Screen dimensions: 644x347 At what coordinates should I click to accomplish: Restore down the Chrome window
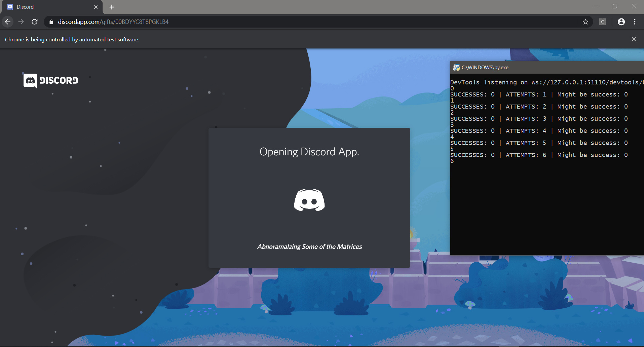coord(615,6)
